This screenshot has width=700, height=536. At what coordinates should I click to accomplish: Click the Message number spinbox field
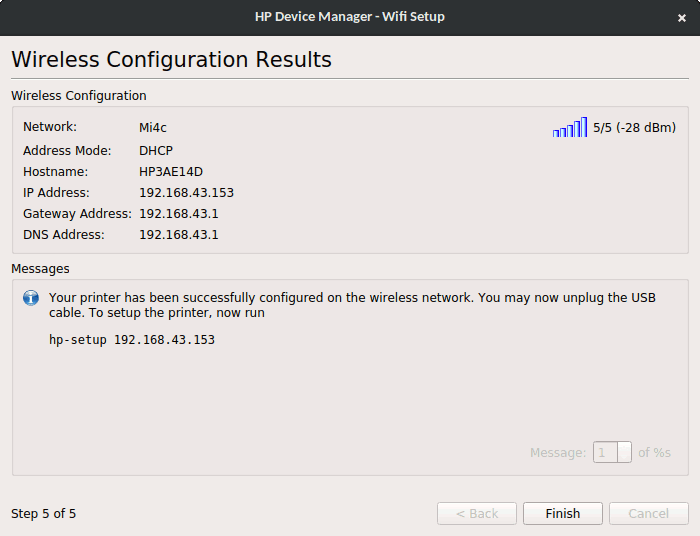pyautogui.click(x=612, y=452)
